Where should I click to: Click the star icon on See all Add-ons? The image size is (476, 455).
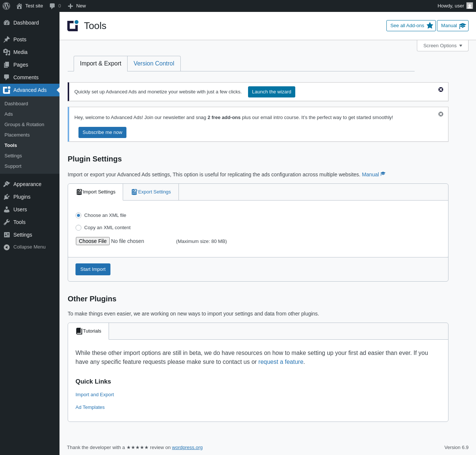430,26
